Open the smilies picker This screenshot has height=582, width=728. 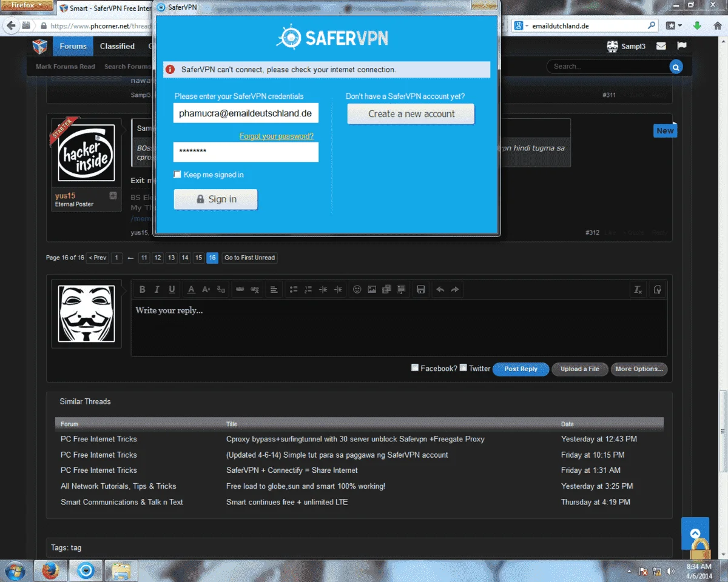[x=357, y=290]
